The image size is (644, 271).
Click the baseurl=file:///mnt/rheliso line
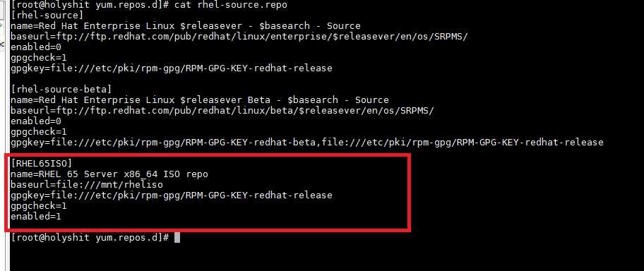tap(87, 184)
